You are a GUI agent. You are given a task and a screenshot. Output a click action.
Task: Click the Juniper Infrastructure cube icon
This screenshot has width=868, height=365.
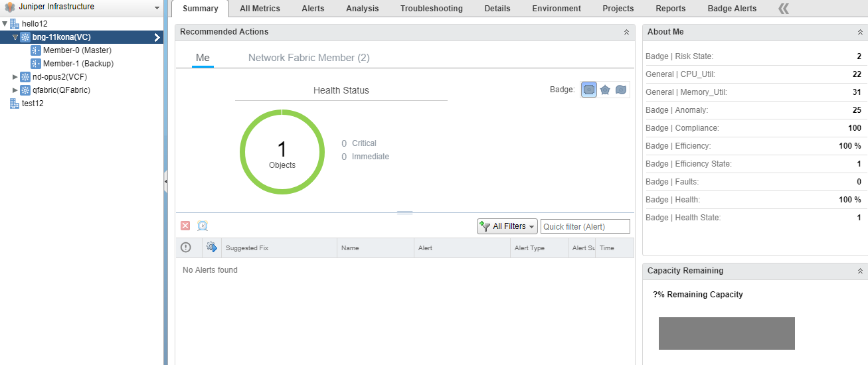10,7
